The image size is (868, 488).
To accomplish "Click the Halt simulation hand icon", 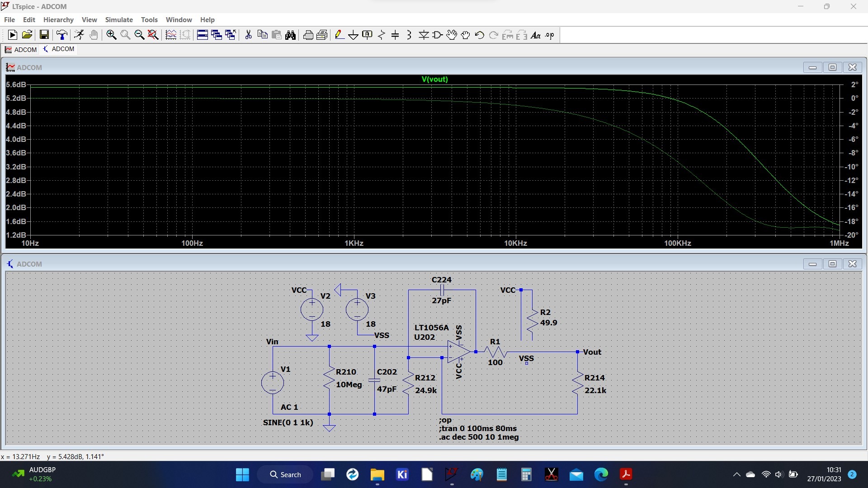I will coord(94,35).
